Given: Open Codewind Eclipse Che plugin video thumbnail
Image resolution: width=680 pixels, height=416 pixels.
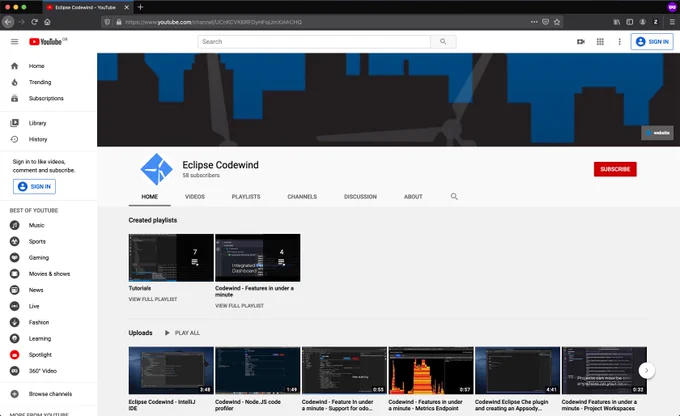Looking at the screenshot, I should [x=517, y=370].
